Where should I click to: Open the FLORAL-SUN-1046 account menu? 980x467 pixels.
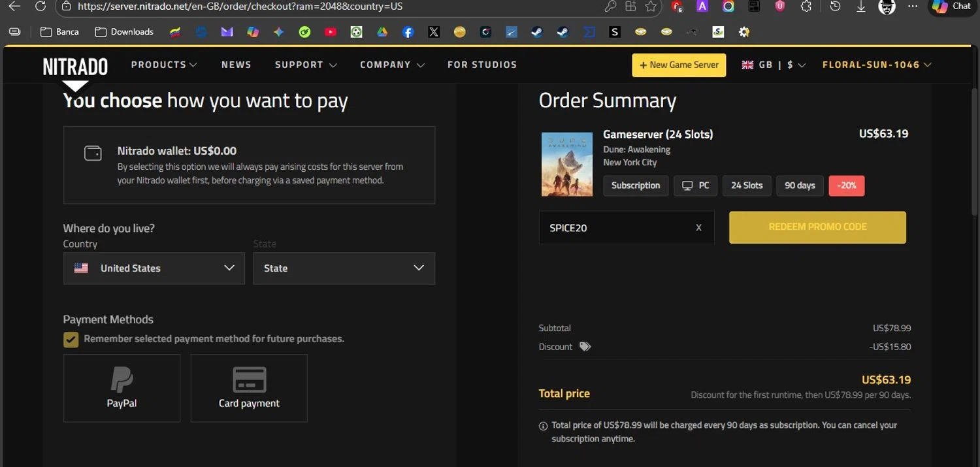coord(877,65)
